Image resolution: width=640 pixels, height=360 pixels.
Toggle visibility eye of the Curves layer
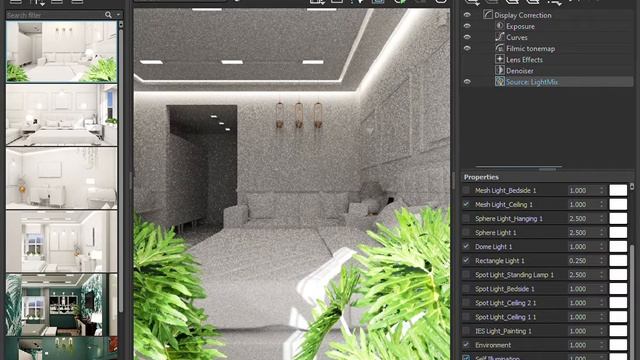pos(467,37)
